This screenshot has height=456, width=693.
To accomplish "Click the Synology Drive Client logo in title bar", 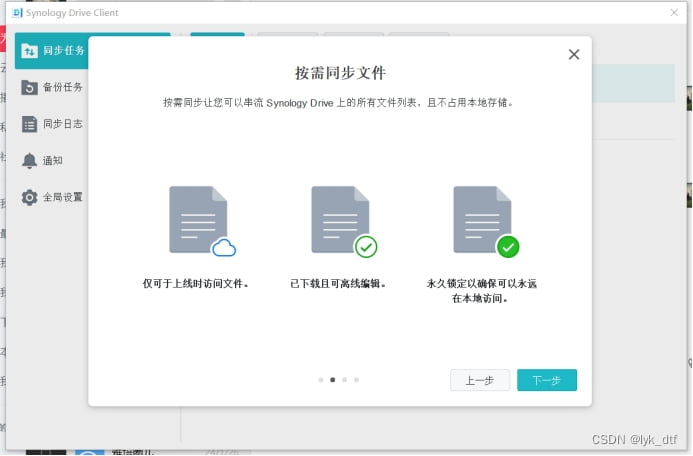I will (18, 11).
